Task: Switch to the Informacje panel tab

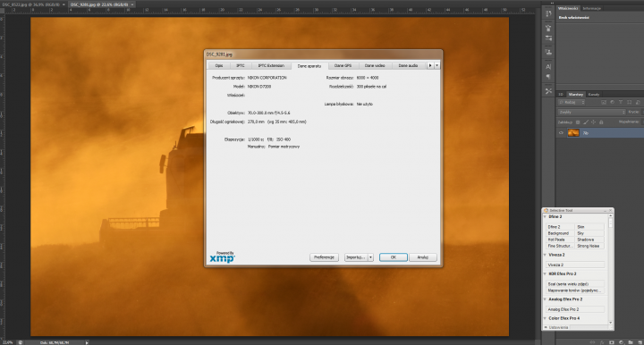Action: (x=592, y=8)
